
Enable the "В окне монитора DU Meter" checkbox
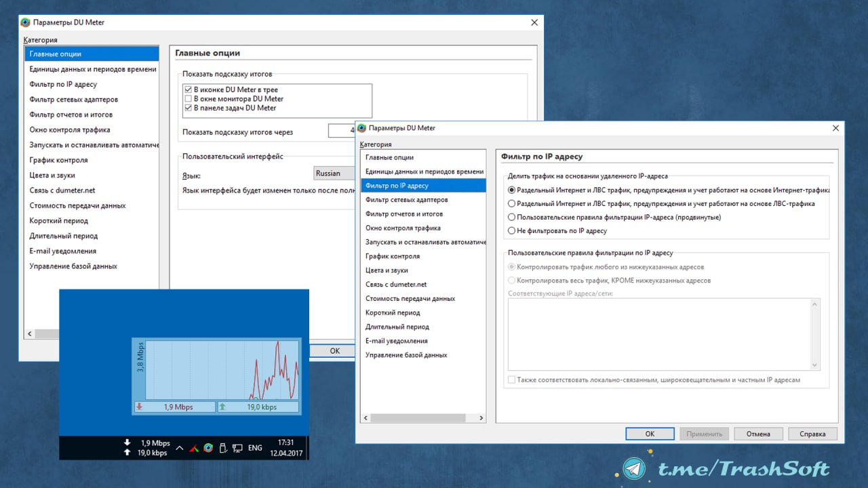pyautogui.click(x=189, y=99)
